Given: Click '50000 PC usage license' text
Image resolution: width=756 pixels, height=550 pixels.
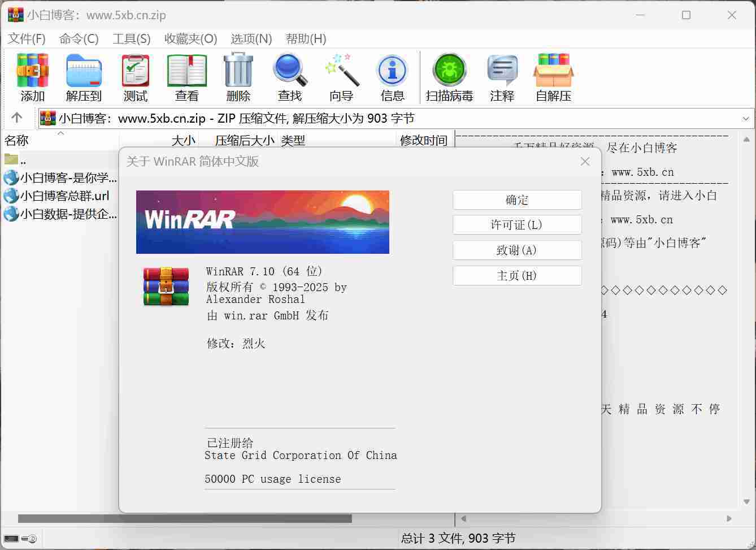Looking at the screenshot, I should point(273,479).
